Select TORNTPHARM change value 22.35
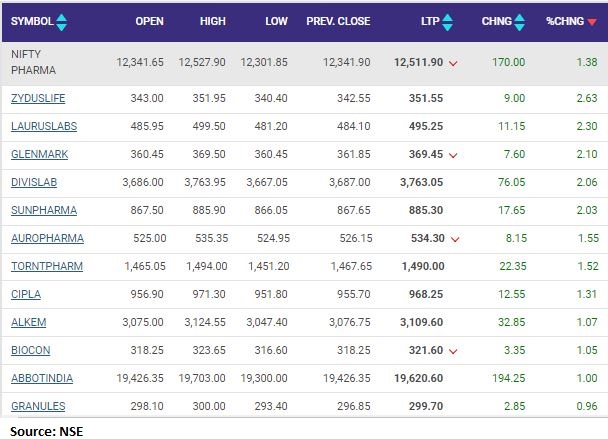The image size is (608, 439). click(513, 266)
